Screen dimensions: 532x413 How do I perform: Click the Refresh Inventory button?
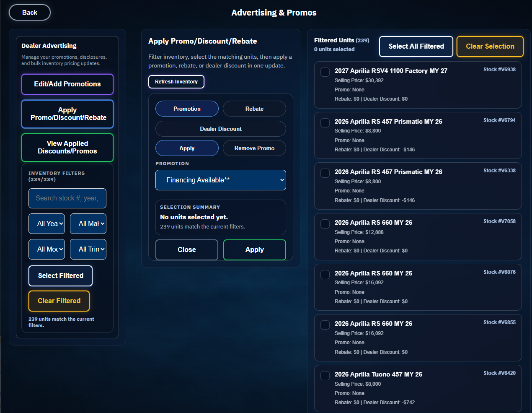tap(176, 82)
